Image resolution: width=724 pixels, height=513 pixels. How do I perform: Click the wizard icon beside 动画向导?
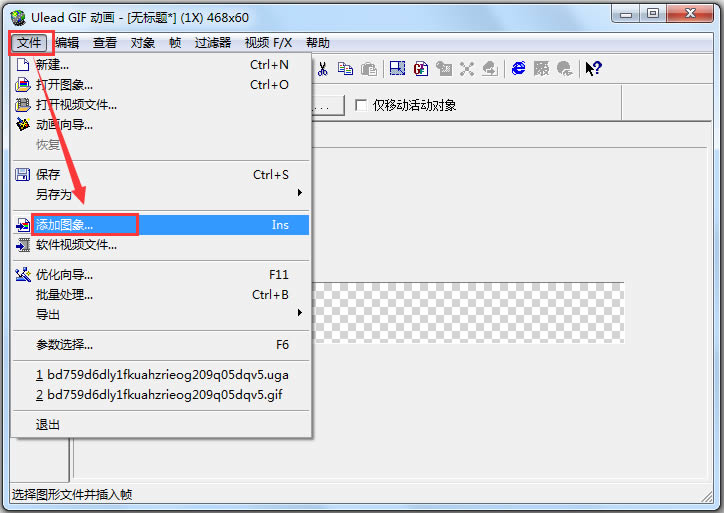(23, 124)
